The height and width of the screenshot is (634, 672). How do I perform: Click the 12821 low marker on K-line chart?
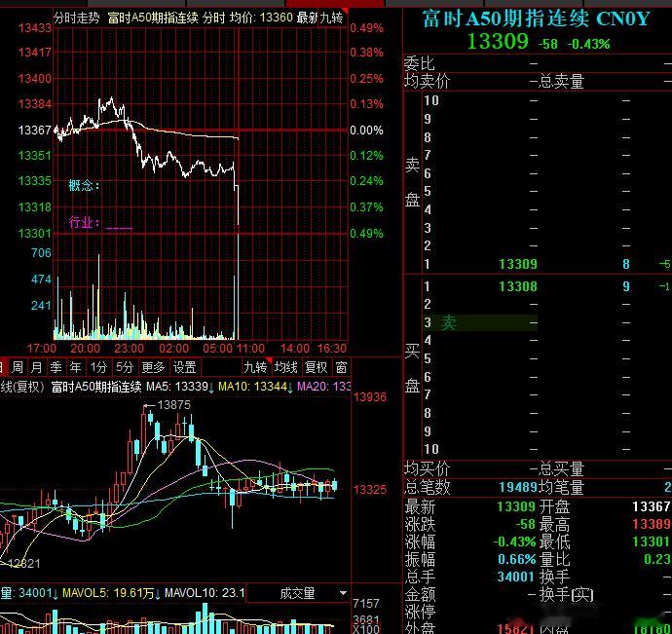[24, 564]
